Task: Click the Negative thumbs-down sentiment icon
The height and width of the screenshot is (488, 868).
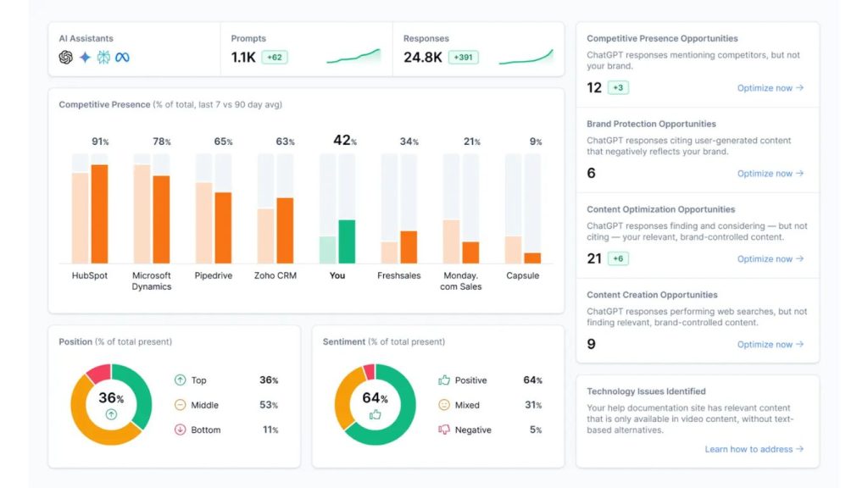Action: click(444, 430)
